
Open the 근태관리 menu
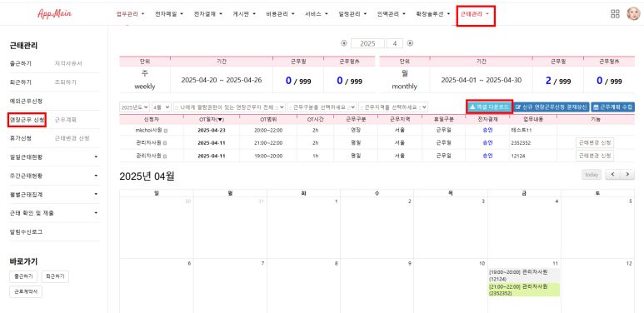pos(474,13)
